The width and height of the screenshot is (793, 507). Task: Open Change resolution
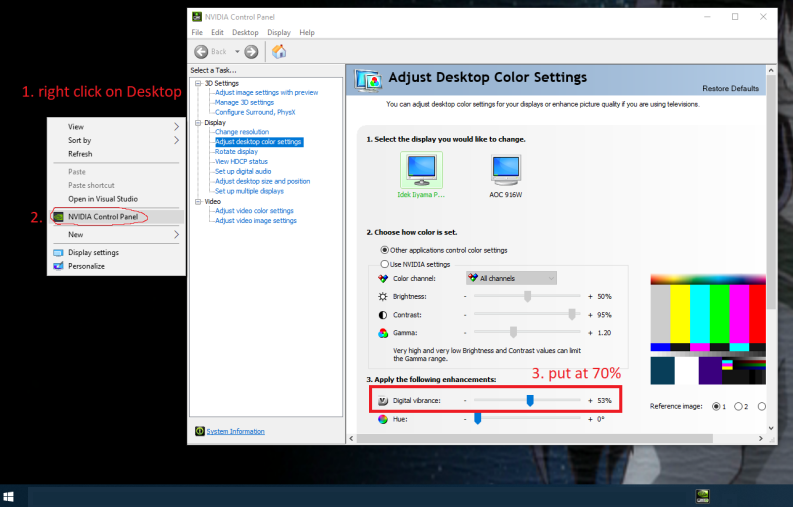[x=242, y=132]
